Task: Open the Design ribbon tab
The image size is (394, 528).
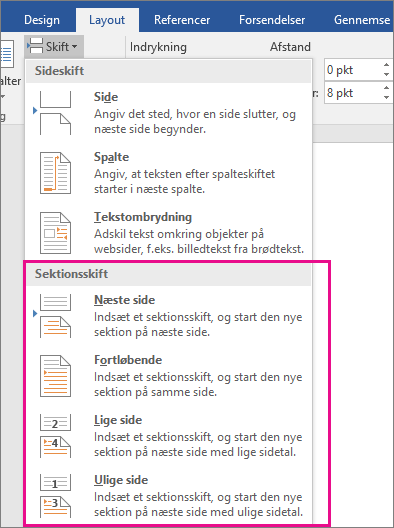Action: click(x=42, y=20)
